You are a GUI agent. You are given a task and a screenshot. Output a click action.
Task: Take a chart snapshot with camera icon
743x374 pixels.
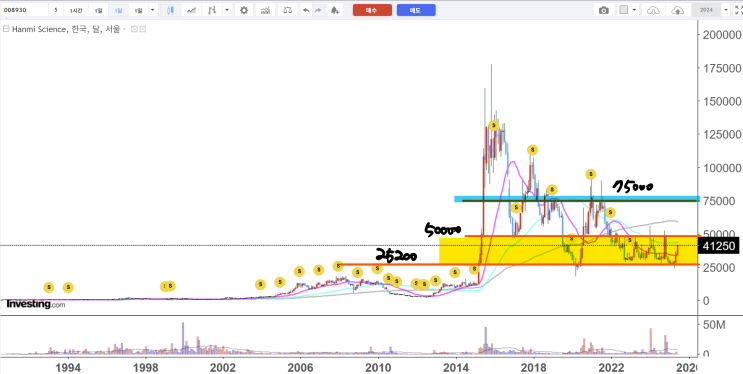pyautogui.click(x=604, y=10)
